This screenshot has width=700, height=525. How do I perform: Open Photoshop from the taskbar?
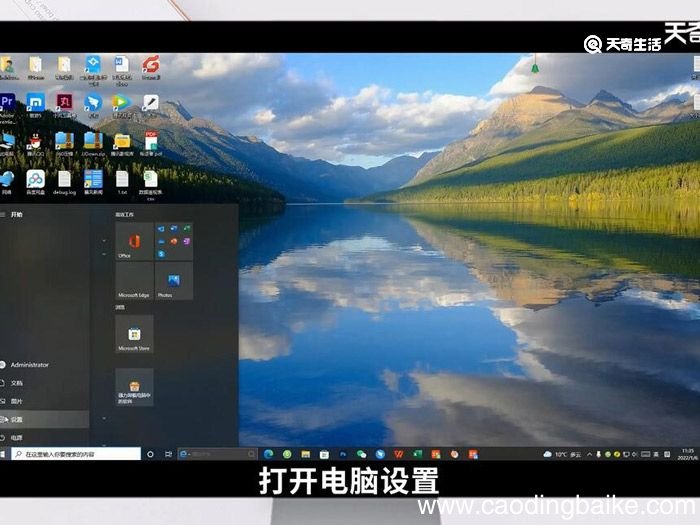(343, 454)
